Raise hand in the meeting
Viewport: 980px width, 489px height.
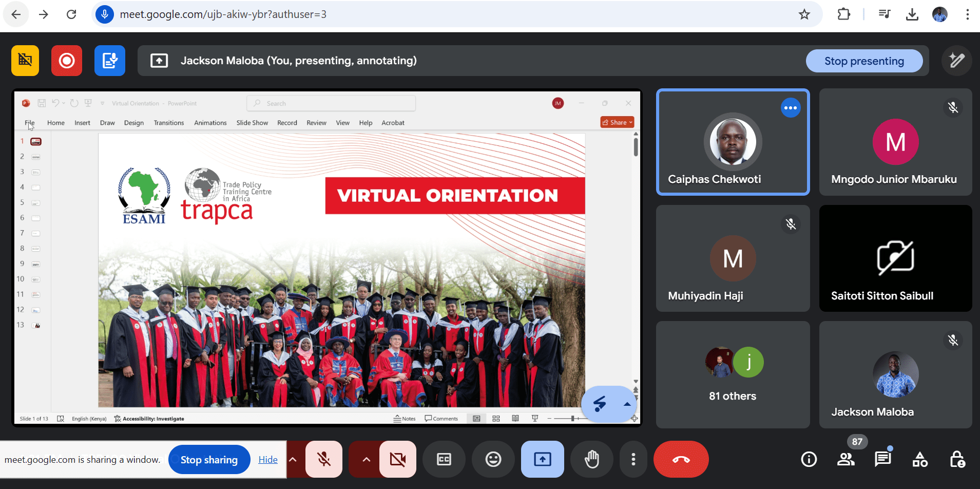592,459
